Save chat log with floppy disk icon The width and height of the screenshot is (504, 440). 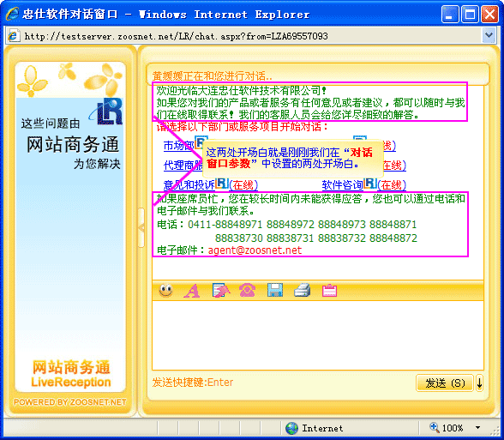pos(275,290)
